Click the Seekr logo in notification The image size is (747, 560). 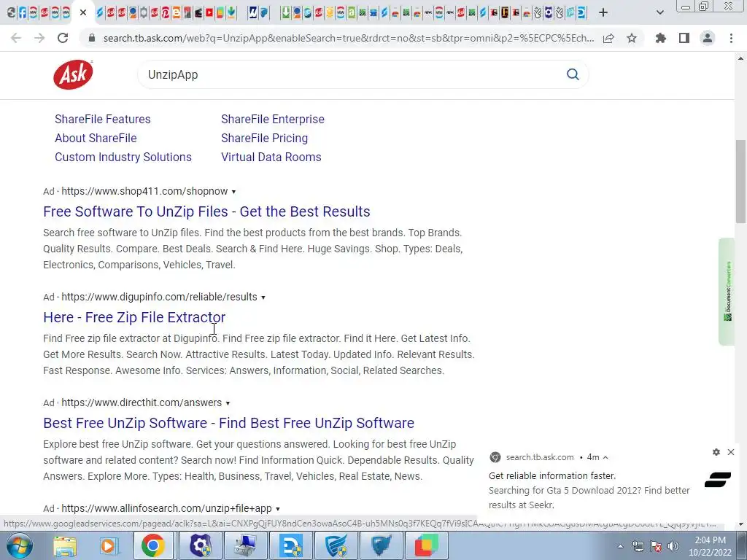(x=718, y=480)
